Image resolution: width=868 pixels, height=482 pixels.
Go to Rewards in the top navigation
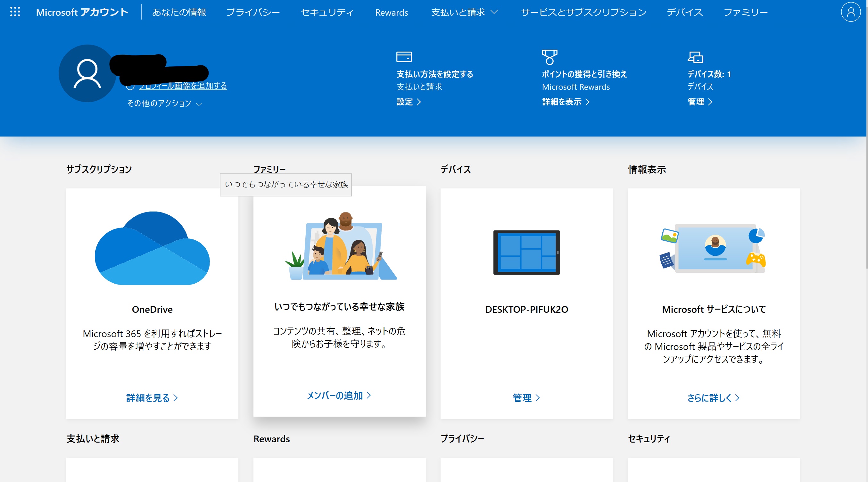(392, 12)
